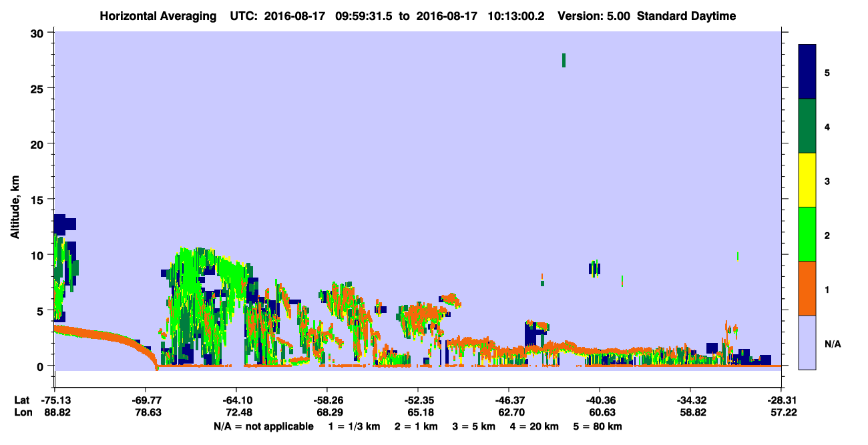Viewport: 868px width, 445px height.
Task: Click the legend entry '4 = 20 km'
Action: pyautogui.click(x=535, y=426)
